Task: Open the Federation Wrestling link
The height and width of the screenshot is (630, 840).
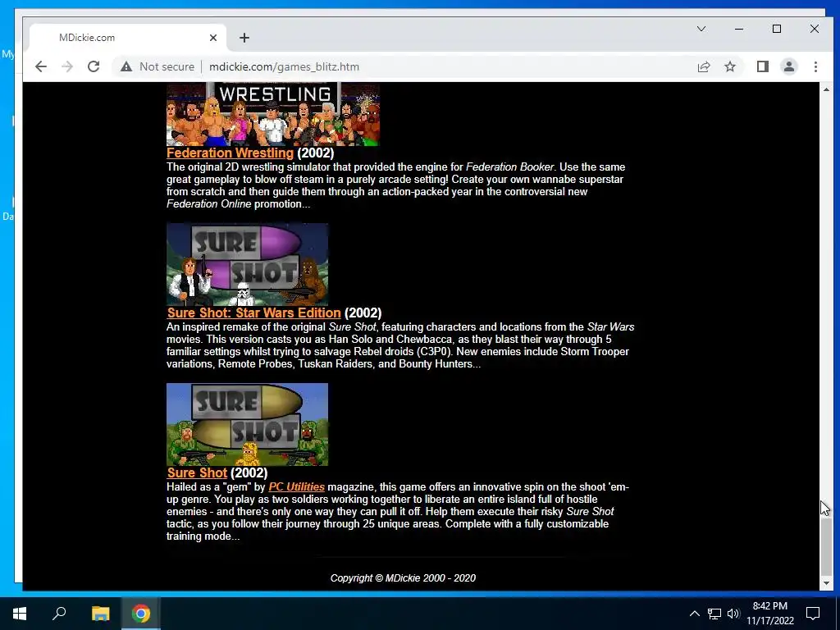Action: coord(230,153)
